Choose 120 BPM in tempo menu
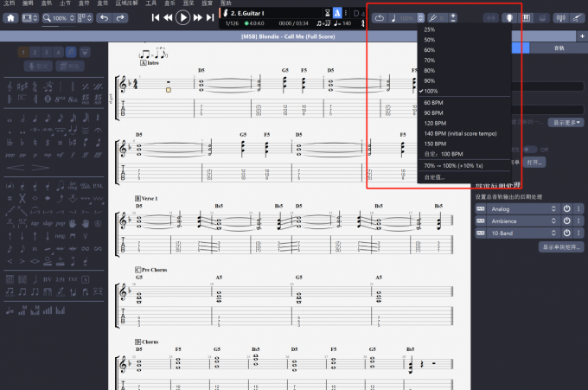 [433, 123]
